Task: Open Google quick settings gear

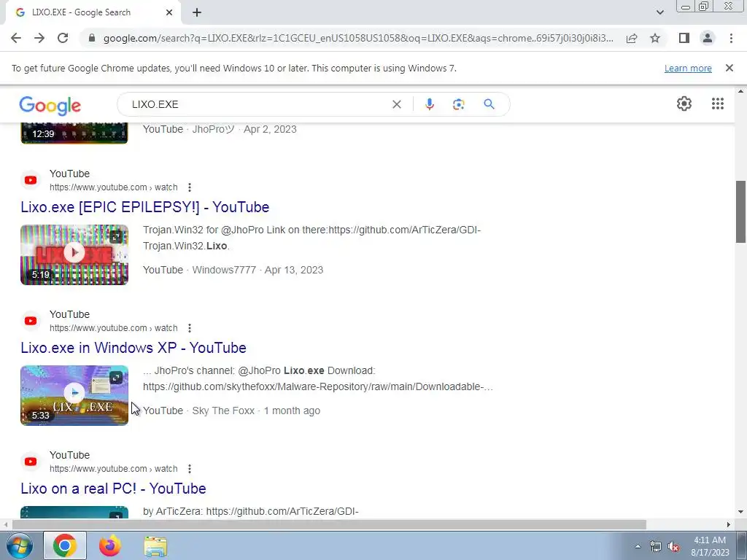Action: [x=684, y=104]
